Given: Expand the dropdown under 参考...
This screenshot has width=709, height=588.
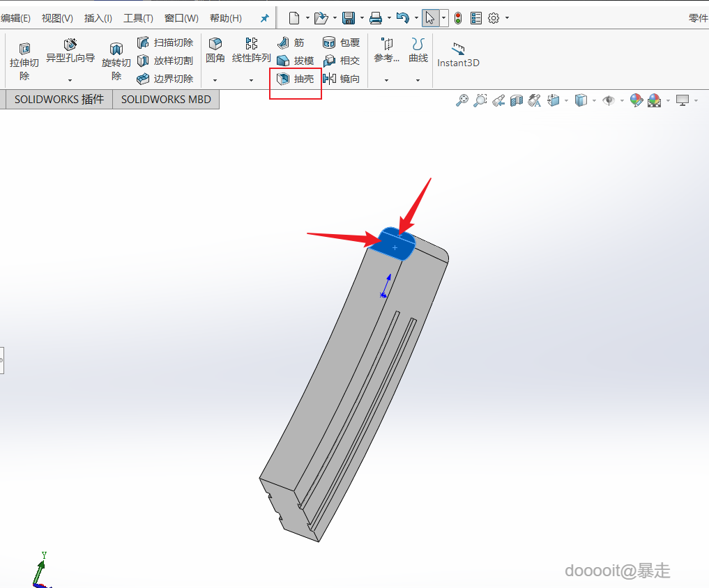Looking at the screenshot, I should pos(387,80).
